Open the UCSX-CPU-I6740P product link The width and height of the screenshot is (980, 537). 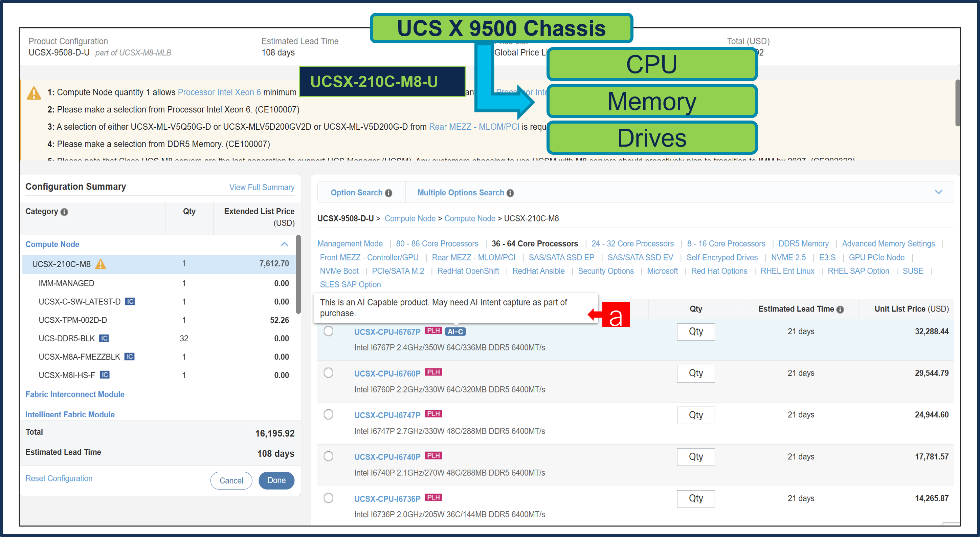coord(387,457)
